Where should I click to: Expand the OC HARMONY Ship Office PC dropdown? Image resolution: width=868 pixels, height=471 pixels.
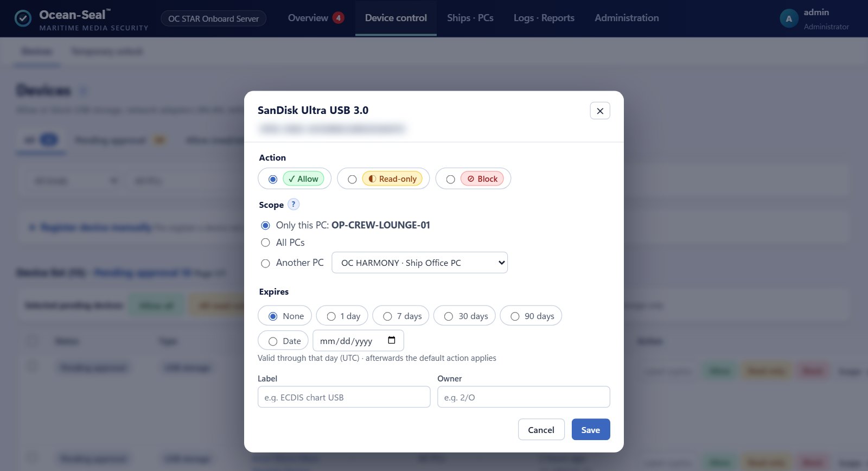pyautogui.click(x=419, y=263)
